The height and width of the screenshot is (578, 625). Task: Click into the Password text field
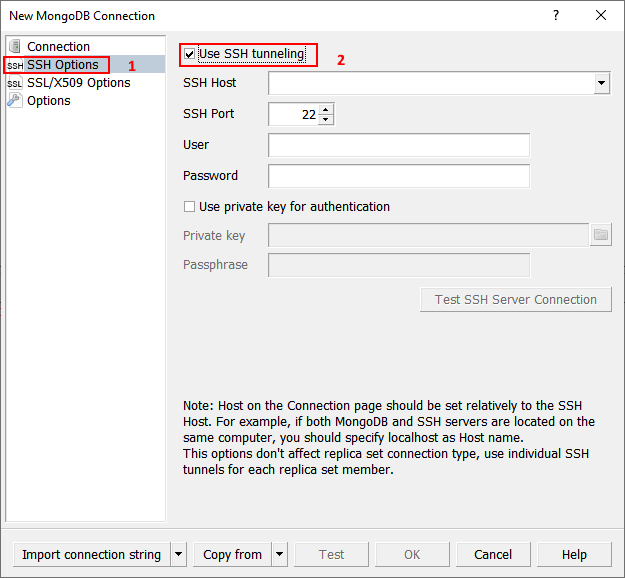[399, 176]
